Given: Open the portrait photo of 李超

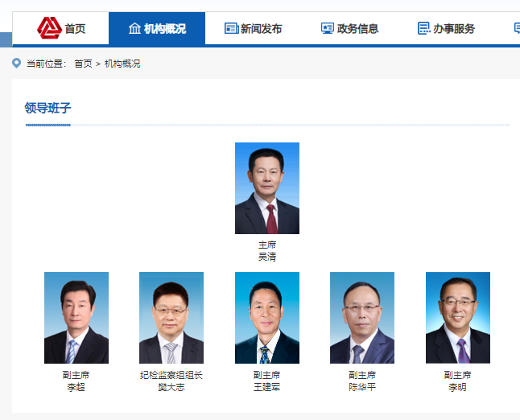Looking at the screenshot, I should click(76, 318).
